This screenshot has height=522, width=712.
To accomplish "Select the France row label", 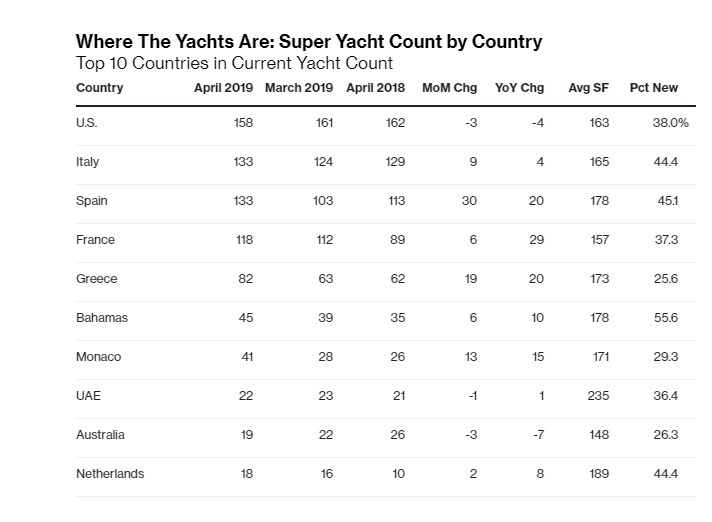I will point(95,240).
